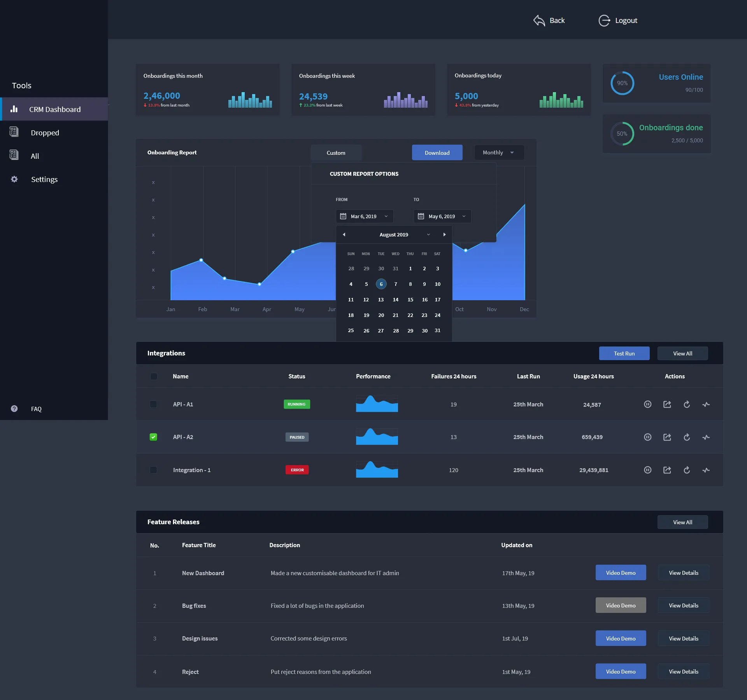The width and height of the screenshot is (747, 700).
Task: Click the Logout icon
Action: [x=604, y=21]
